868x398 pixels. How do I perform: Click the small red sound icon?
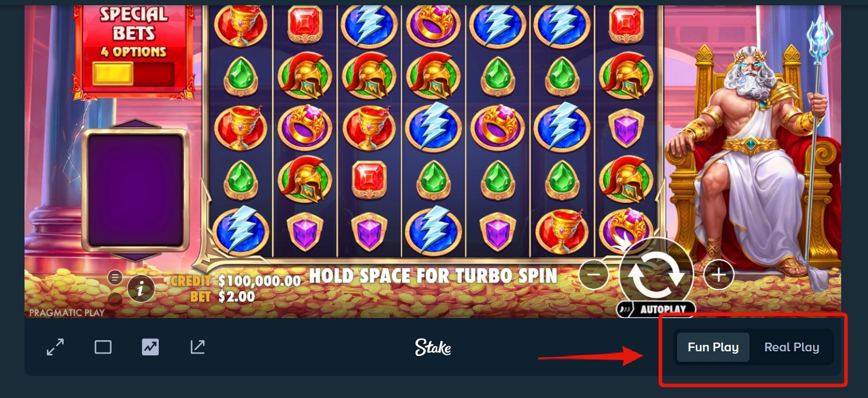point(115,299)
